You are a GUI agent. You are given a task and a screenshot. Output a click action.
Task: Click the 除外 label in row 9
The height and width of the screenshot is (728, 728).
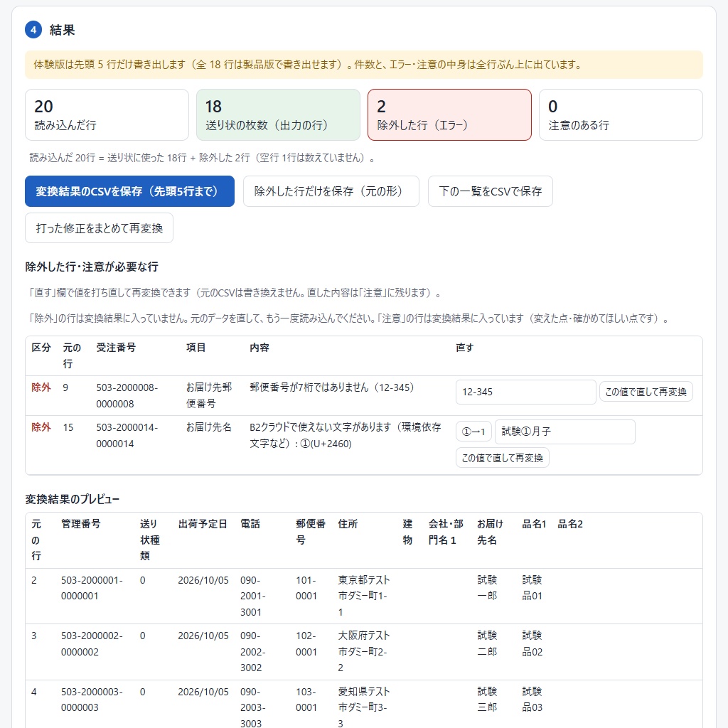[x=41, y=387]
